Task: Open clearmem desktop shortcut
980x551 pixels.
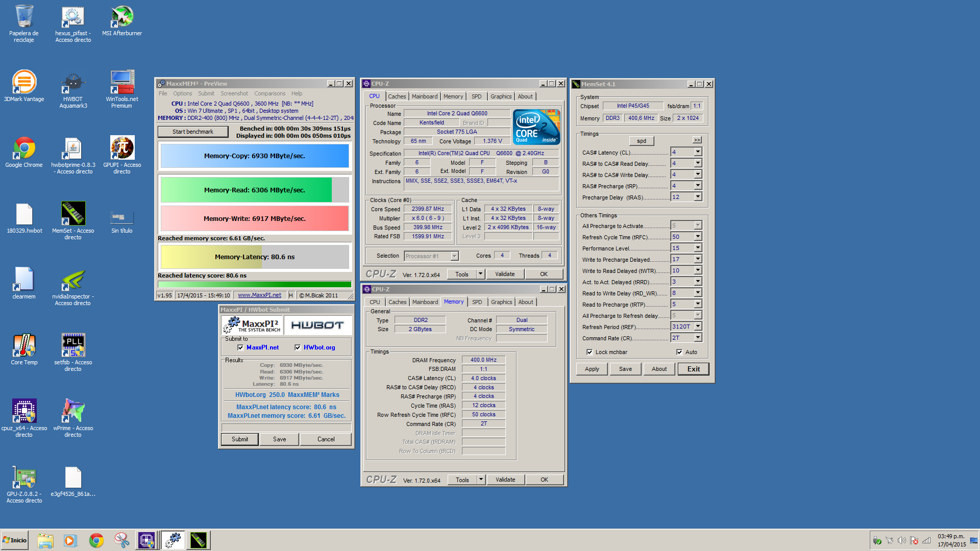Action: click(x=24, y=284)
